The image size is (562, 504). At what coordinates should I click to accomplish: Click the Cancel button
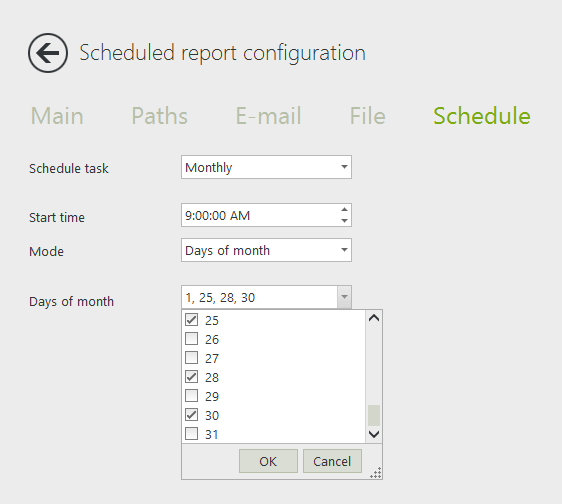click(332, 461)
